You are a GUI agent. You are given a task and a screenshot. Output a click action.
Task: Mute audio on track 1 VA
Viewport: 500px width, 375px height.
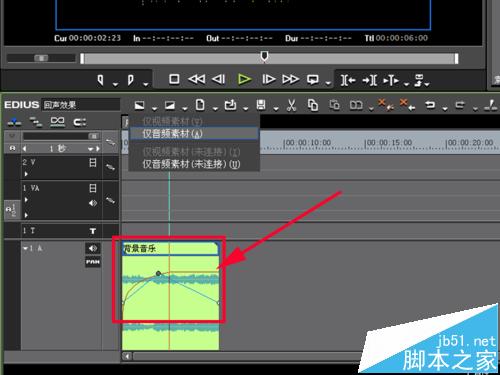click(93, 203)
